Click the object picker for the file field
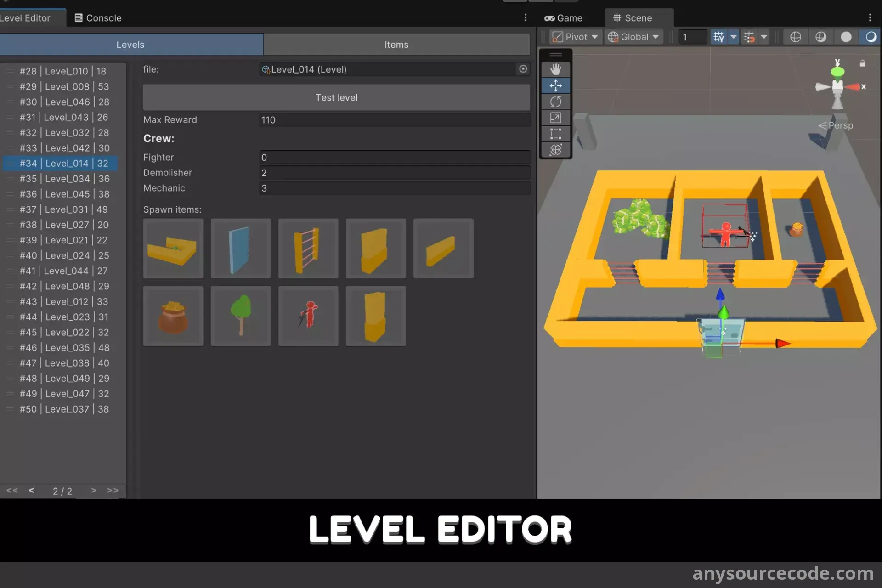 click(523, 69)
